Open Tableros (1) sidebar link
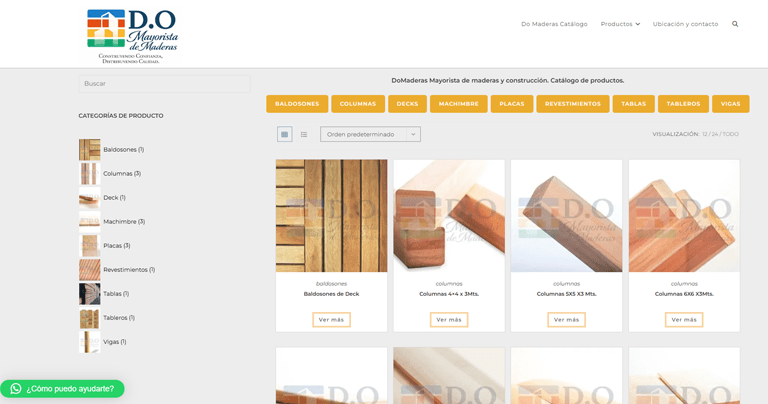Screen dimensions: 768x404 pos(119,318)
